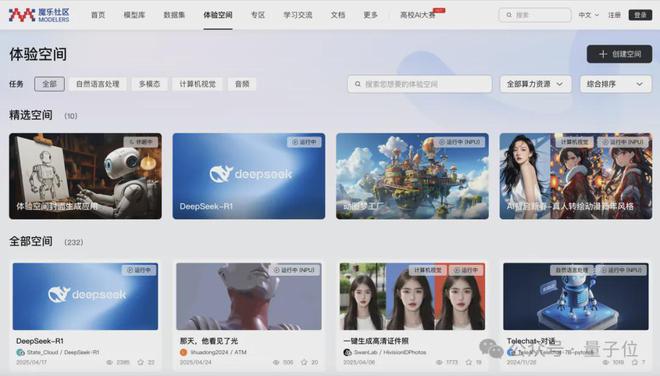Click the State_Cloud / DeepSeek-R1 path text
Viewport: 660px width, 376px height.
[63, 352]
